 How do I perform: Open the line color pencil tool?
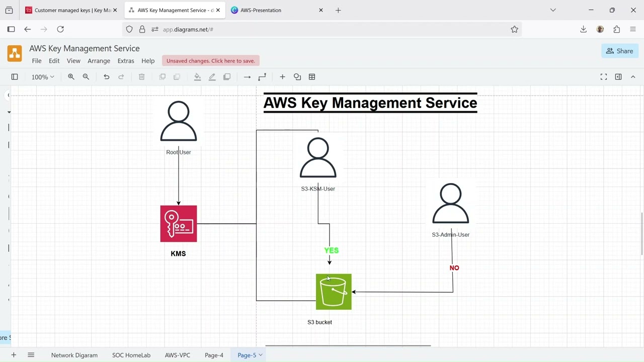212,77
